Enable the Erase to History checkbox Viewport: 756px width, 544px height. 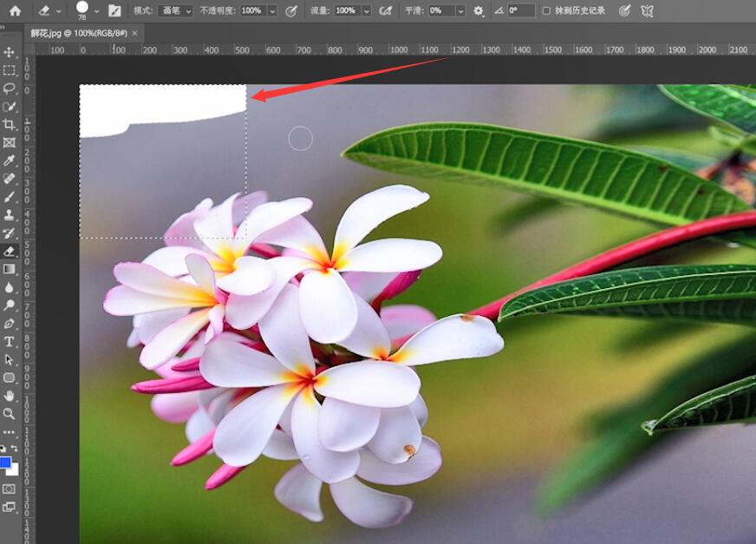point(546,10)
